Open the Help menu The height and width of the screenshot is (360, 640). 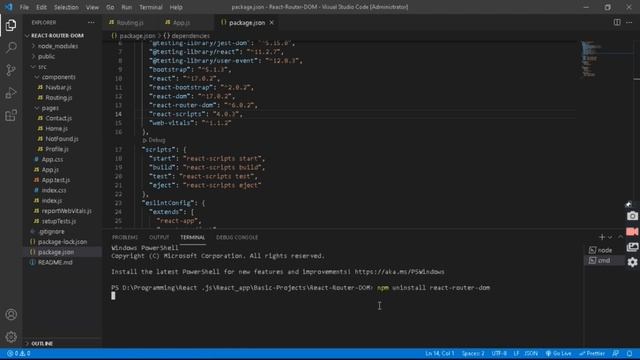[176, 7]
